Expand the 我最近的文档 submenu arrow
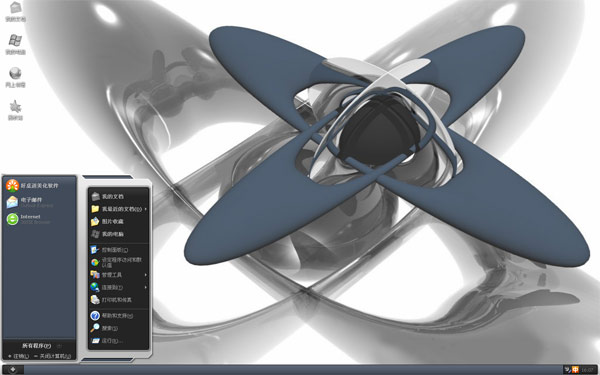Viewport: 600px width, 375px height. coord(146,209)
